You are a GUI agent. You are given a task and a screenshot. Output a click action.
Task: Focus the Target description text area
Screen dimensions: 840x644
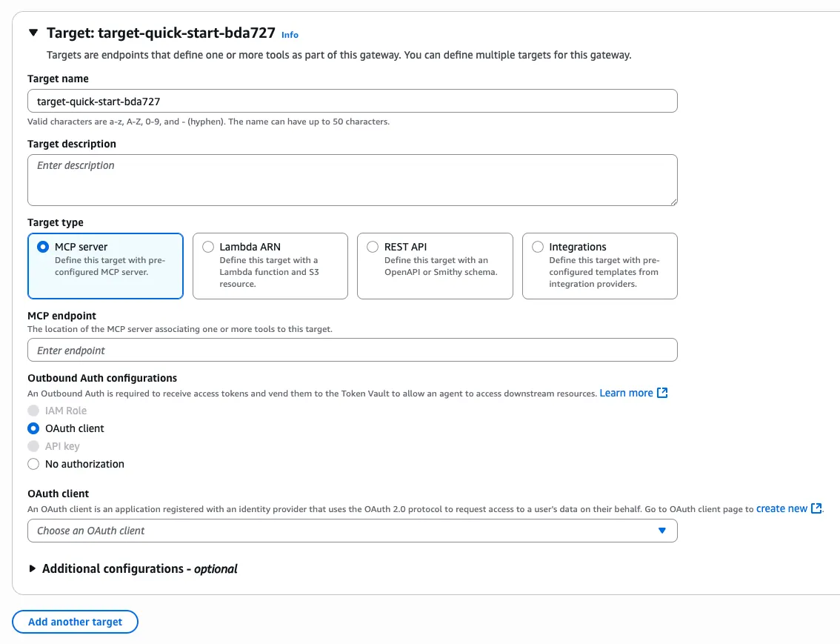pos(352,180)
